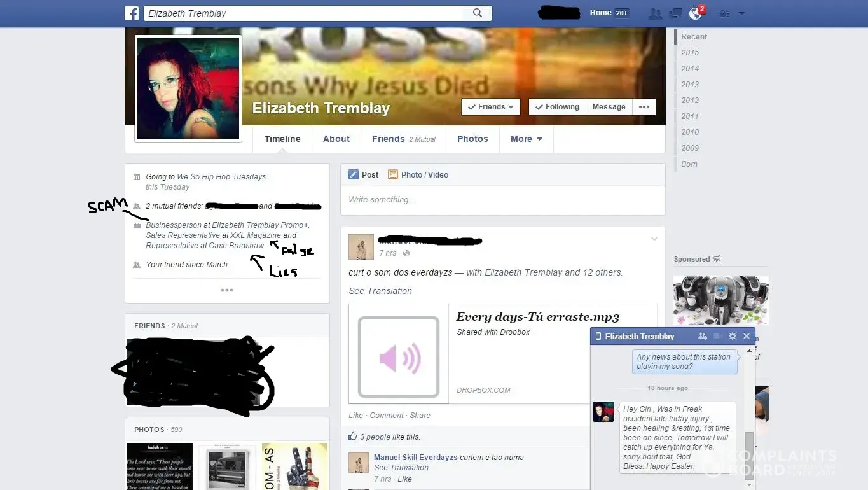Click the post author's avatar thumbnail
The height and width of the screenshot is (490, 868).
[x=361, y=247]
